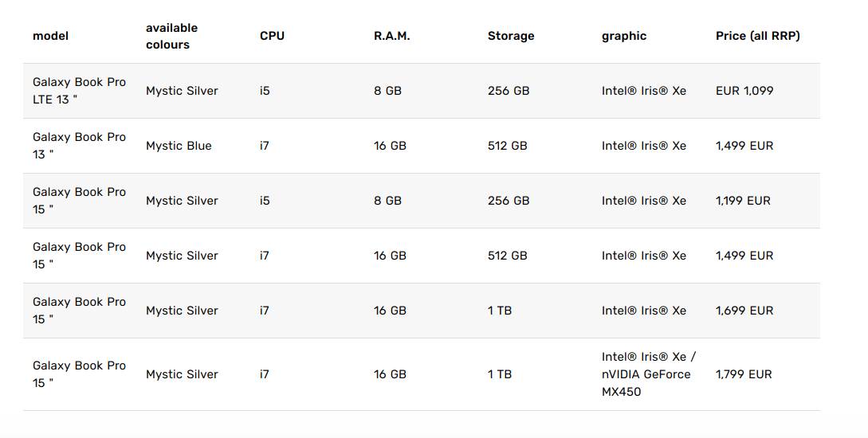Select the '1,799 EUR' price cell
Image resolution: width=868 pixels, height=438 pixels.
[x=744, y=374]
